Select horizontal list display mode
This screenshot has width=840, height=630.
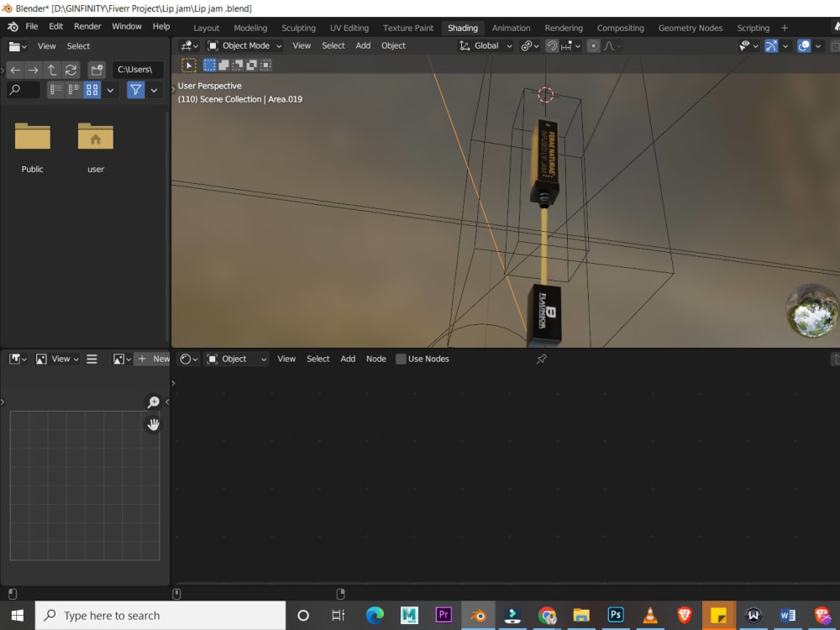(x=74, y=90)
